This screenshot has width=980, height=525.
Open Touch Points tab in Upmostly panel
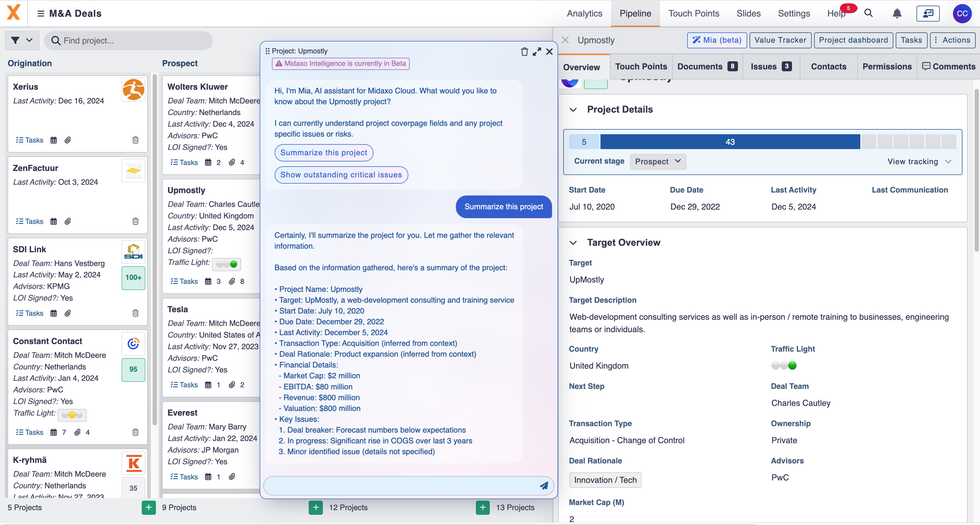click(x=641, y=67)
